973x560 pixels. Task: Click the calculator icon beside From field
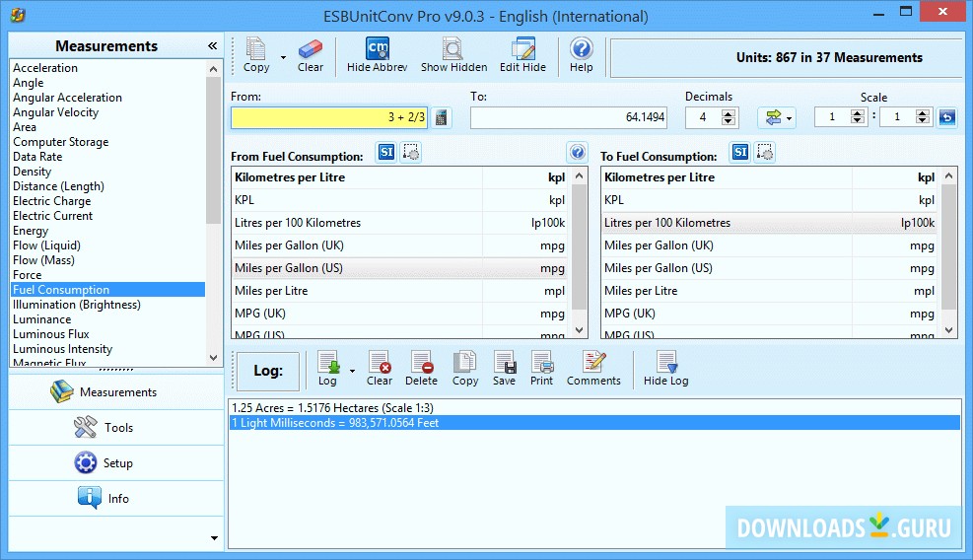[442, 117]
